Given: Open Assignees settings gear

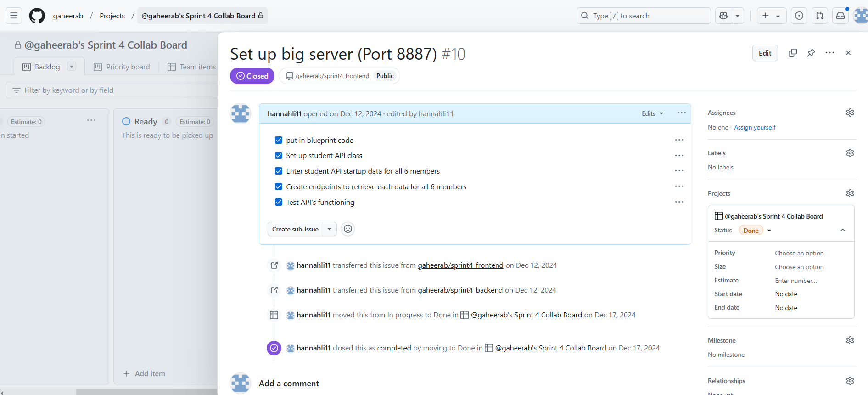Looking at the screenshot, I should [850, 113].
